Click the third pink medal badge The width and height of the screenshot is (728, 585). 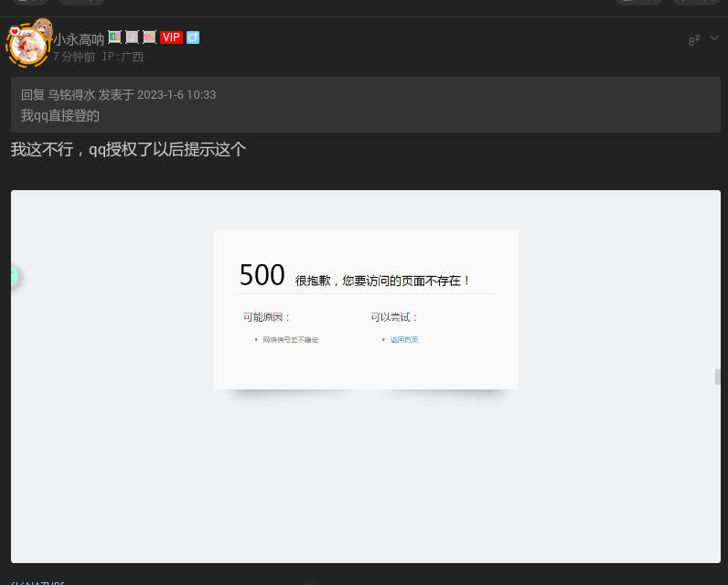pos(149,37)
